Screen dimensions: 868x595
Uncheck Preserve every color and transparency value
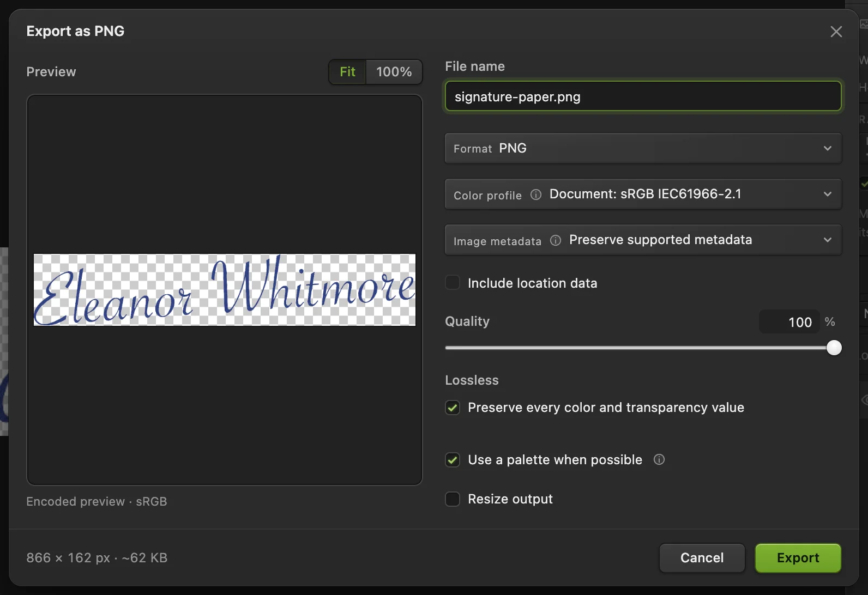click(453, 408)
